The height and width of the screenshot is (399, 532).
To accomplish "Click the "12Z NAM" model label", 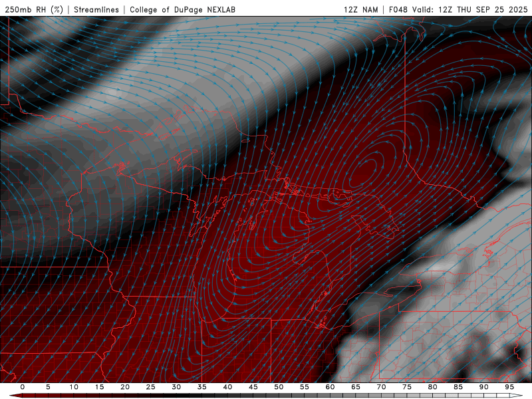I will click(360, 9).
